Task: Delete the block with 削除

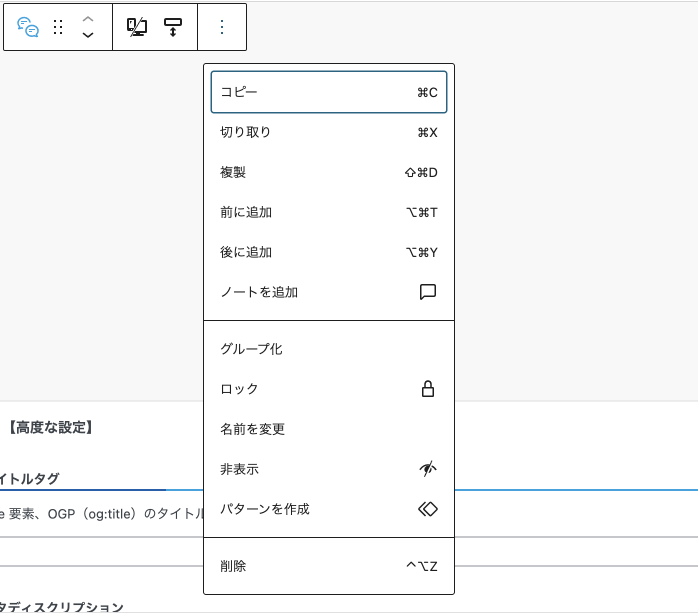Action: pyautogui.click(x=328, y=566)
